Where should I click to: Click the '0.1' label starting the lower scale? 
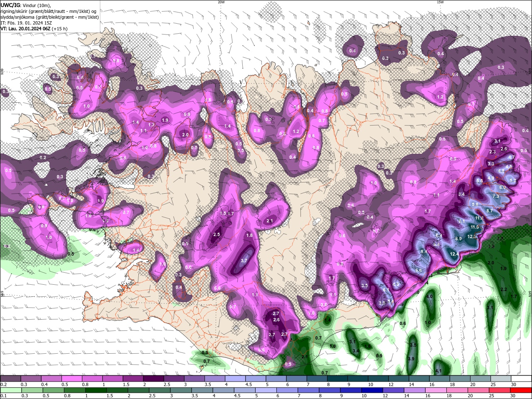4,397
